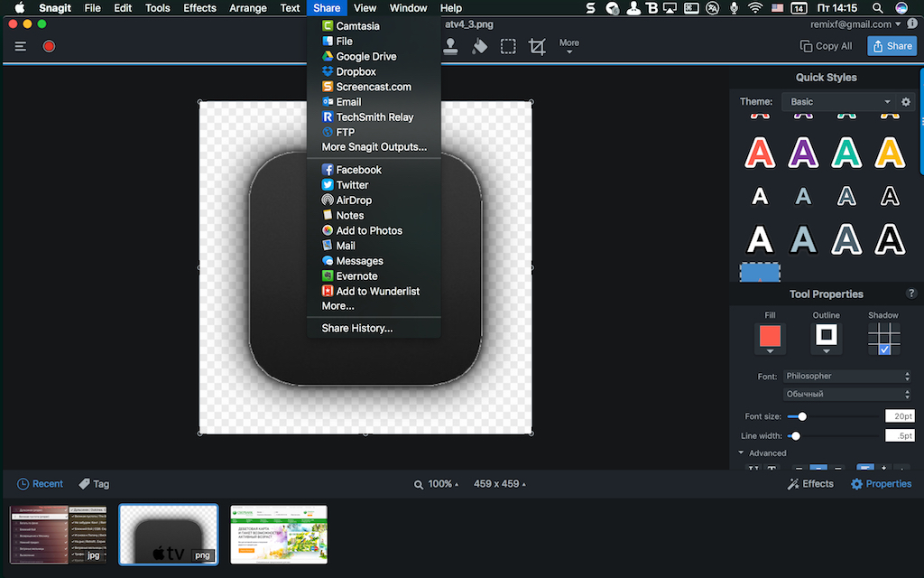
Task: Expand the More tools dropdown
Action: pos(568,46)
